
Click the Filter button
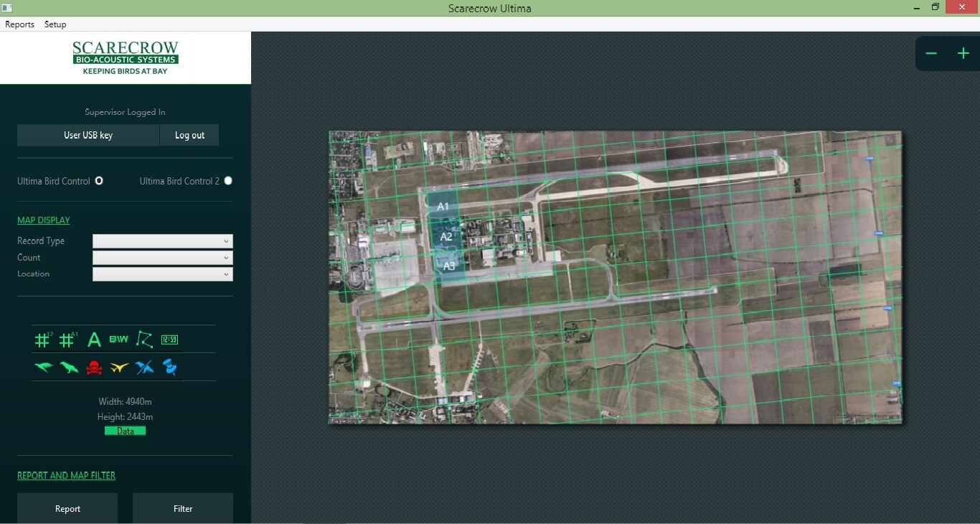tap(183, 508)
